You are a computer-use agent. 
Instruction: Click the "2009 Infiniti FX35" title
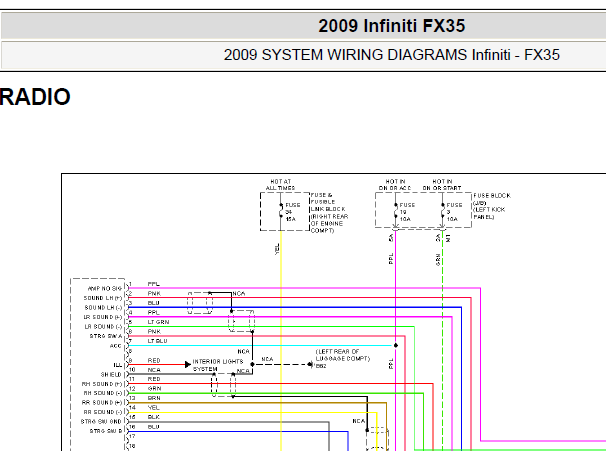point(392,26)
